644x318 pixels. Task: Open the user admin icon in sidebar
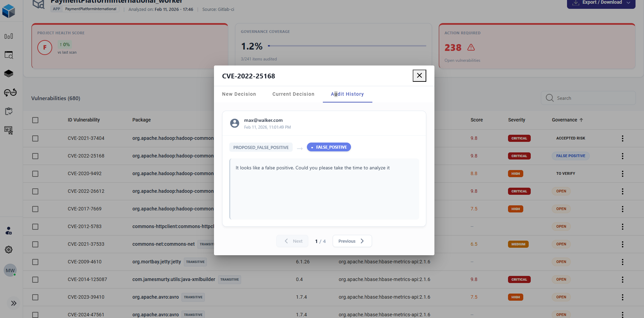(9, 231)
